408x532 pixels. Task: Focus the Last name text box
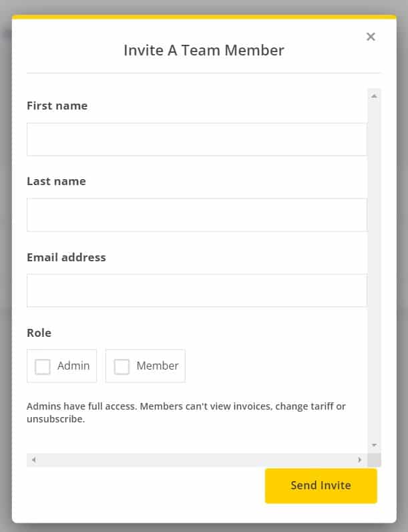[x=197, y=215]
